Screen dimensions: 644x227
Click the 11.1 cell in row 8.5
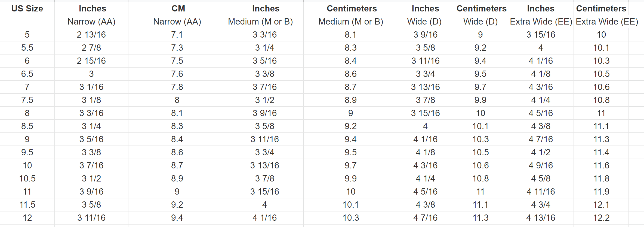tap(601, 126)
